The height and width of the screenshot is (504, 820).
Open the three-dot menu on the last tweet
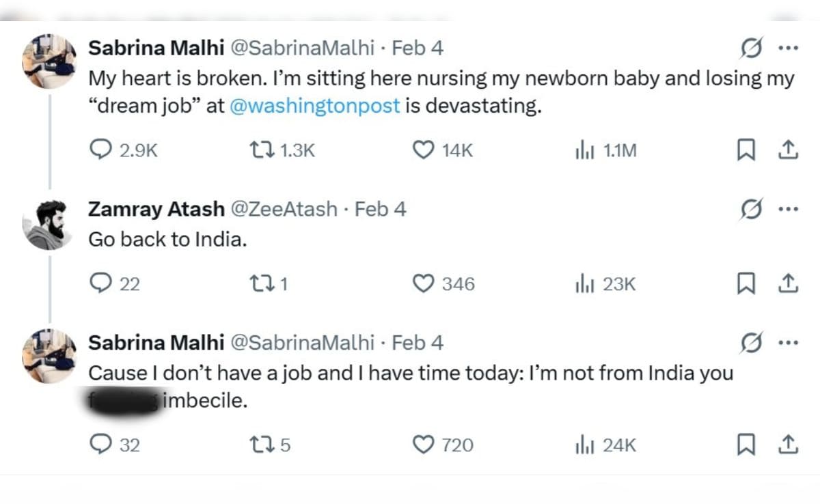click(x=789, y=343)
